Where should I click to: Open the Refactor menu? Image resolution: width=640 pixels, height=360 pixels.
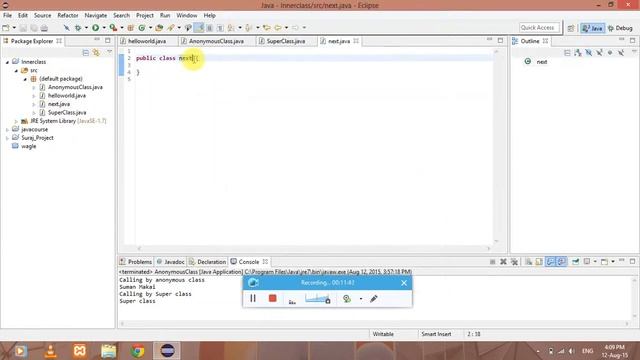[68, 15]
